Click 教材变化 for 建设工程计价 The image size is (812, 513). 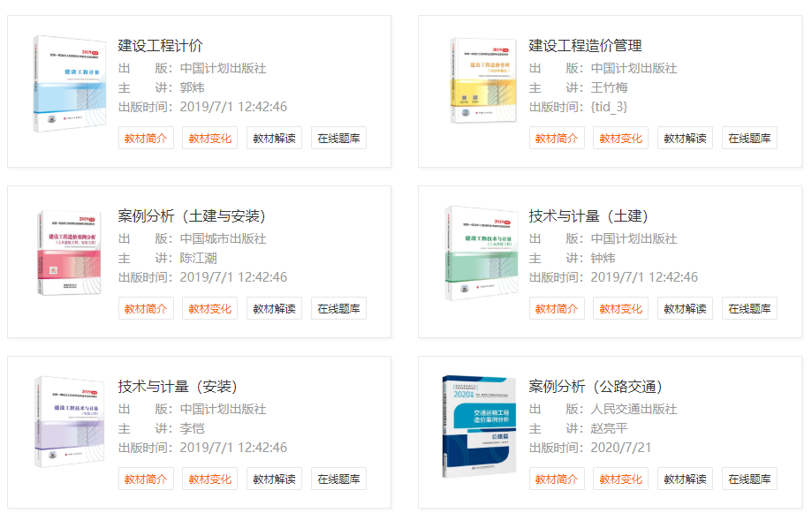tap(209, 139)
